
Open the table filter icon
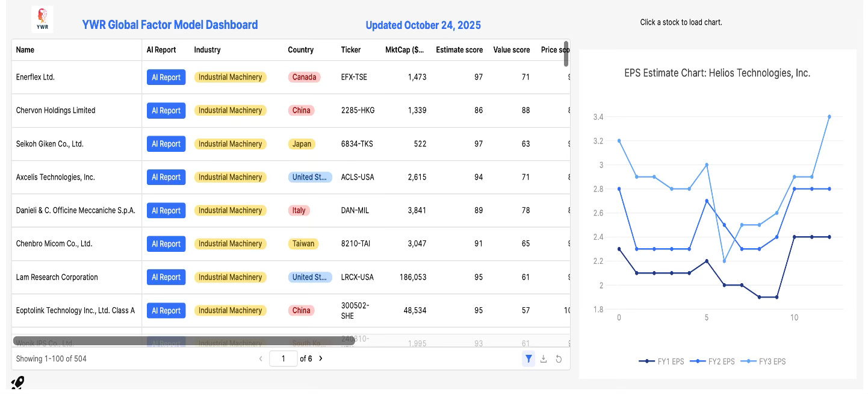point(529,359)
